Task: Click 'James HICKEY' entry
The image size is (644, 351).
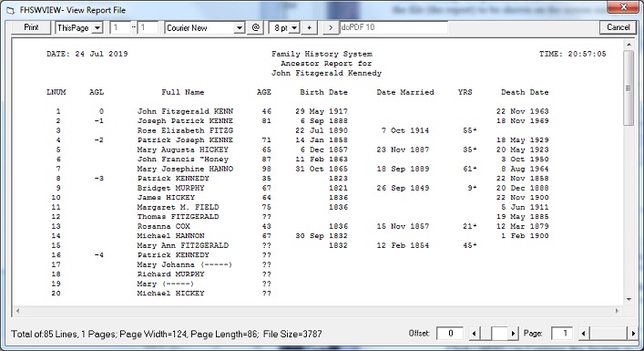Action: [166, 198]
